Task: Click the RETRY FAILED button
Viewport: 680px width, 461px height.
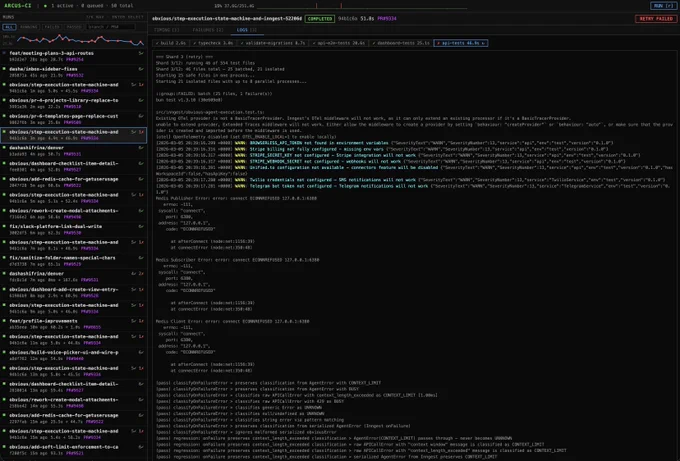Action: tap(656, 19)
